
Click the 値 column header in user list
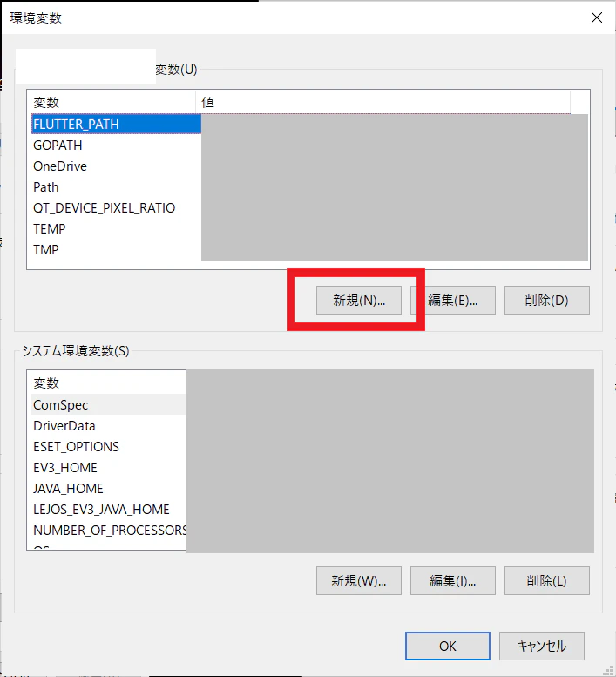tap(382, 102)
